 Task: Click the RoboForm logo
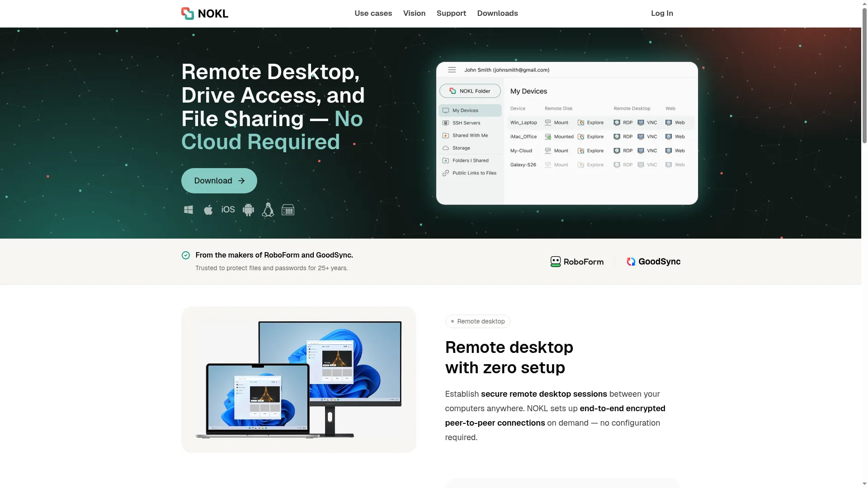(577, 262)
